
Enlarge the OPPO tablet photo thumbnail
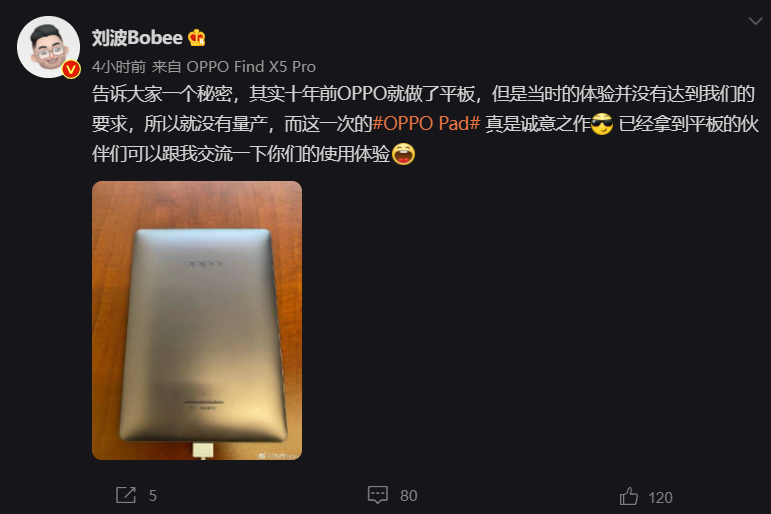click(197, 320)
